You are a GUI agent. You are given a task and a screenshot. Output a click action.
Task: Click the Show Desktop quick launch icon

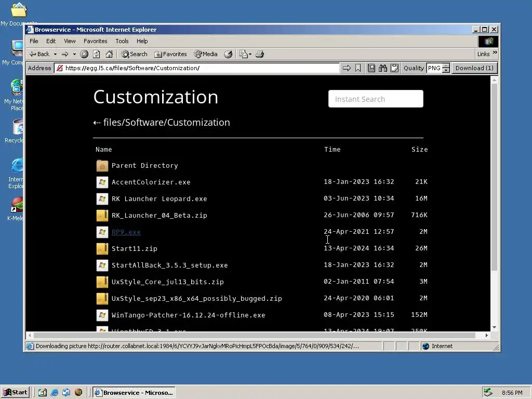click(x=43, y=393)
